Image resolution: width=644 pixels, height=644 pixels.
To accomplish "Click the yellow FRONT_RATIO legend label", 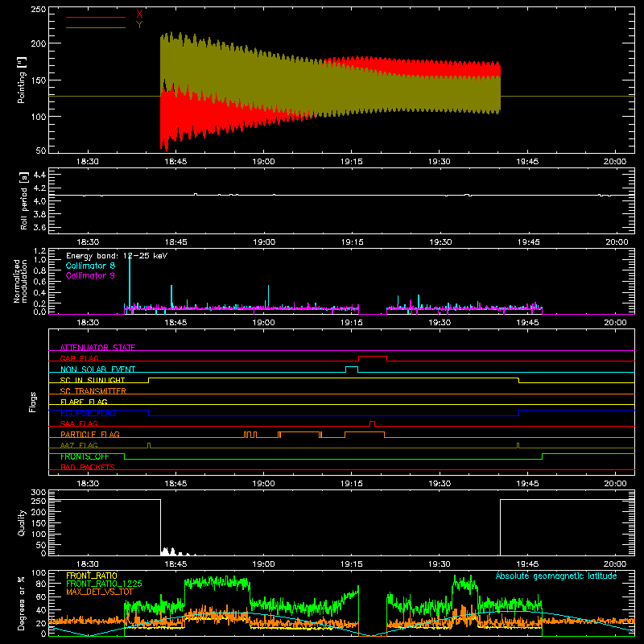I will click(x=92, y=576).
